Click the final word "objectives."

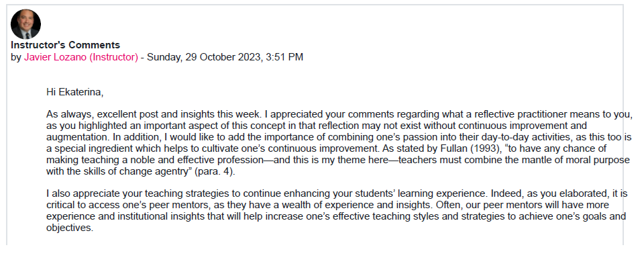pos(70,228)
